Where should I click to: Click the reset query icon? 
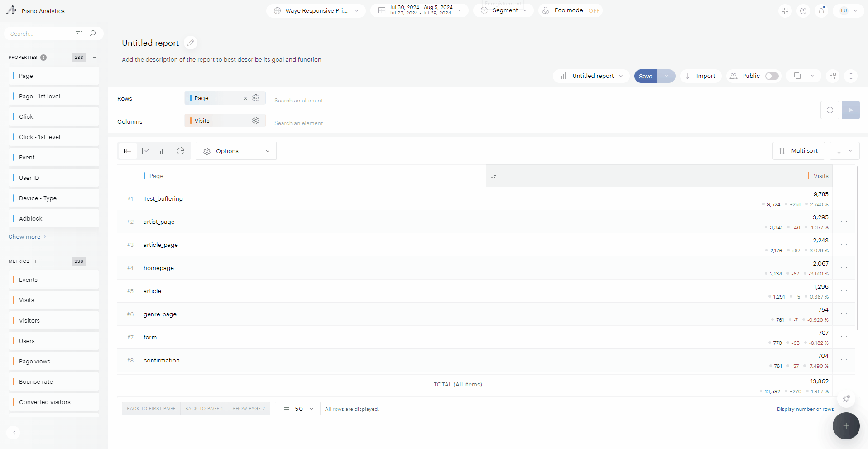[x=830, y=110]
